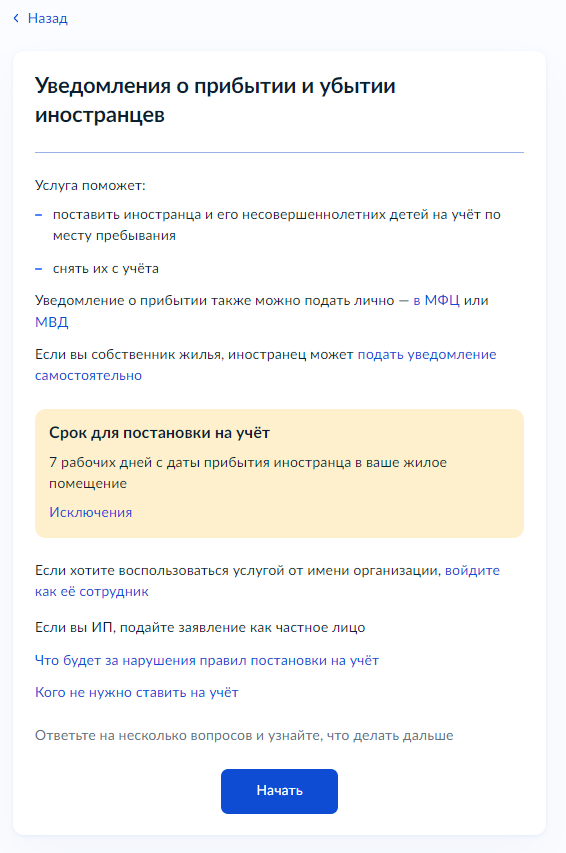Follow the войдите как её сотрудник link

[267, 581]
